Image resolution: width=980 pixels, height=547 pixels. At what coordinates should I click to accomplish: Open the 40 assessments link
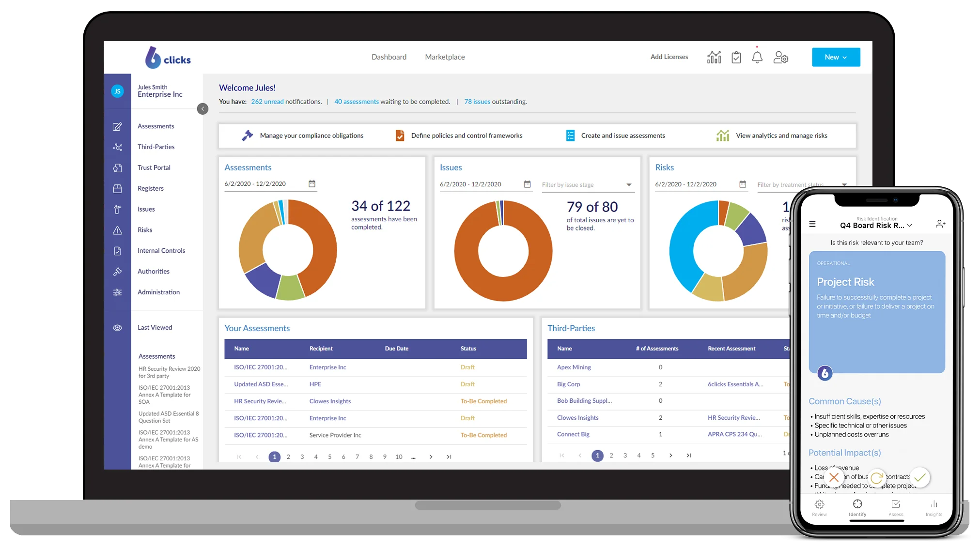point(357,102)
